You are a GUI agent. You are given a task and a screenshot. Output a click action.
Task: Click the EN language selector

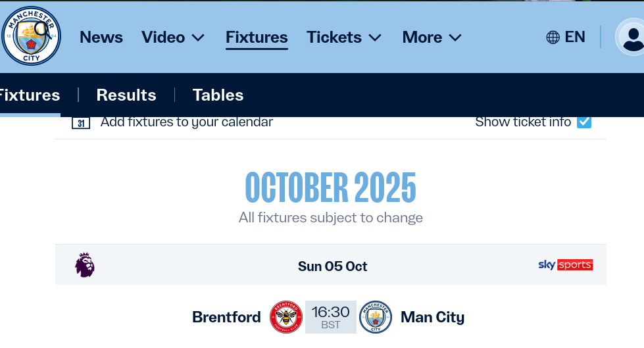point(575,37)
